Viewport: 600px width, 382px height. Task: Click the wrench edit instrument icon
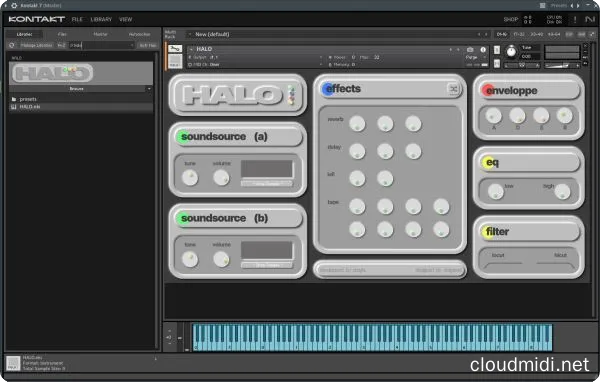tap(175, 49)
